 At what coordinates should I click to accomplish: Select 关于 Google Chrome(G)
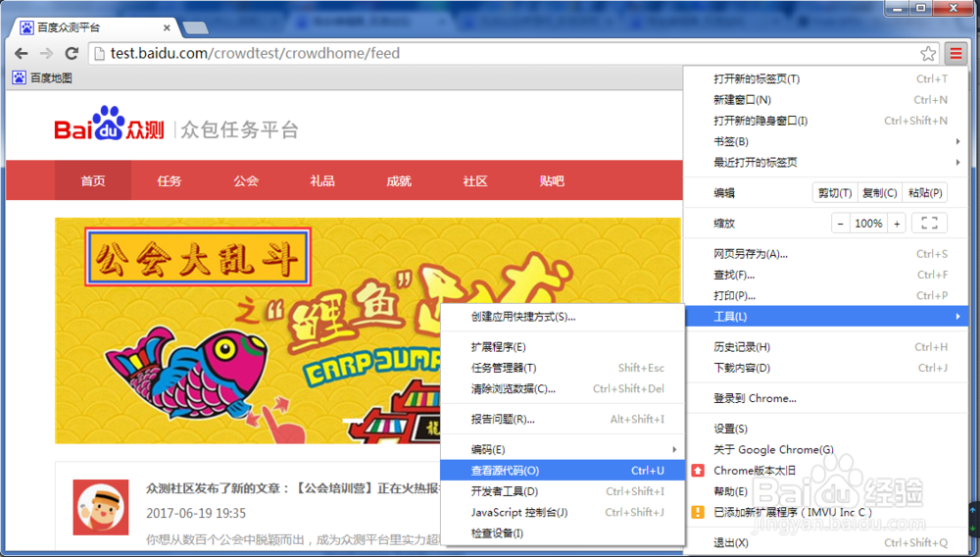coord(826,449)
